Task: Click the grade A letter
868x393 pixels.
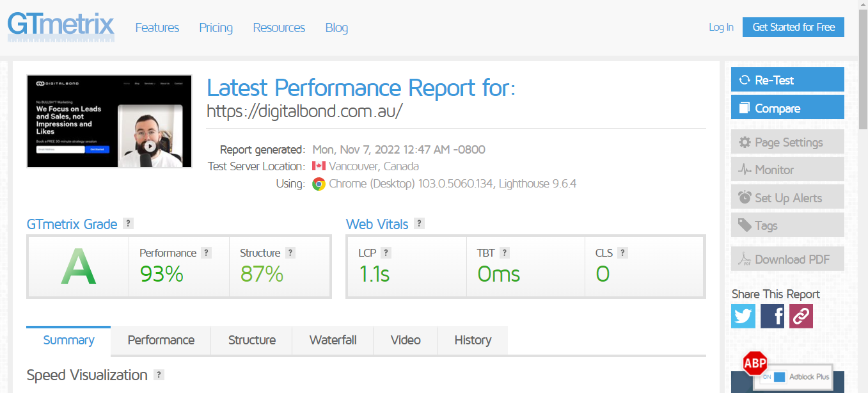Action: 78,267
